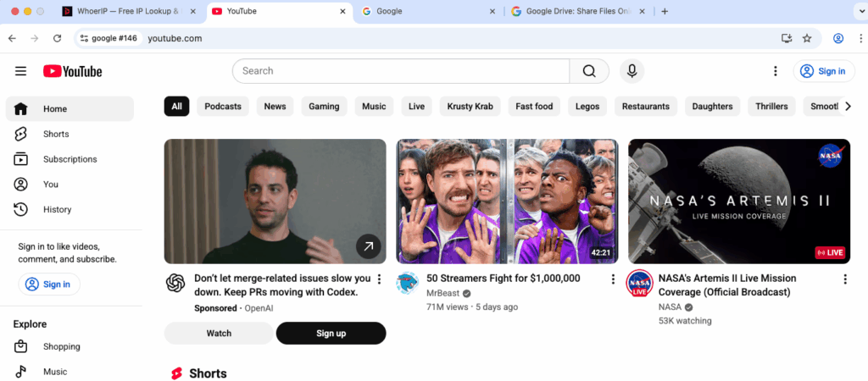Viewport: 868px width, 381px height.
Task: Click the Sign up button on ad
Action: tap(331, 334)
